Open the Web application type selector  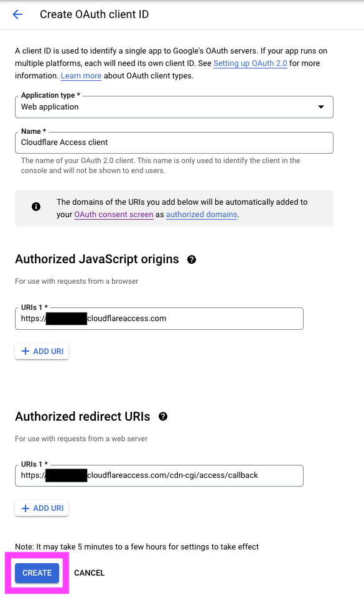[x=174, y=107]
